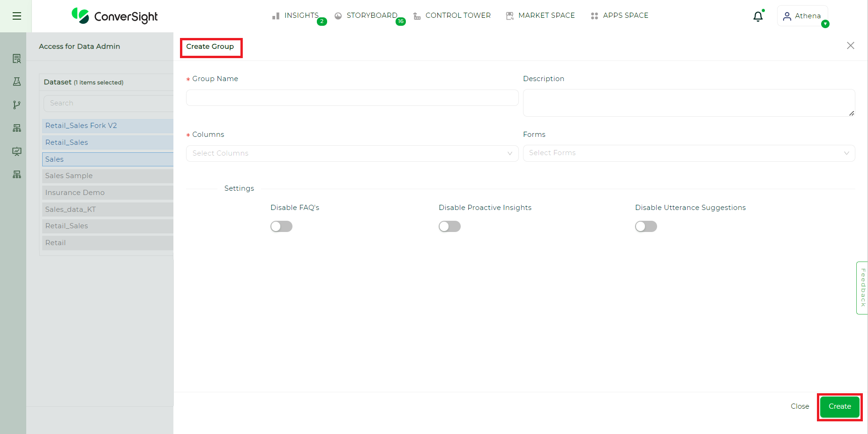Click the data pipeline branch icon in sidebar
Screen dimensions: 868x434
16,105
